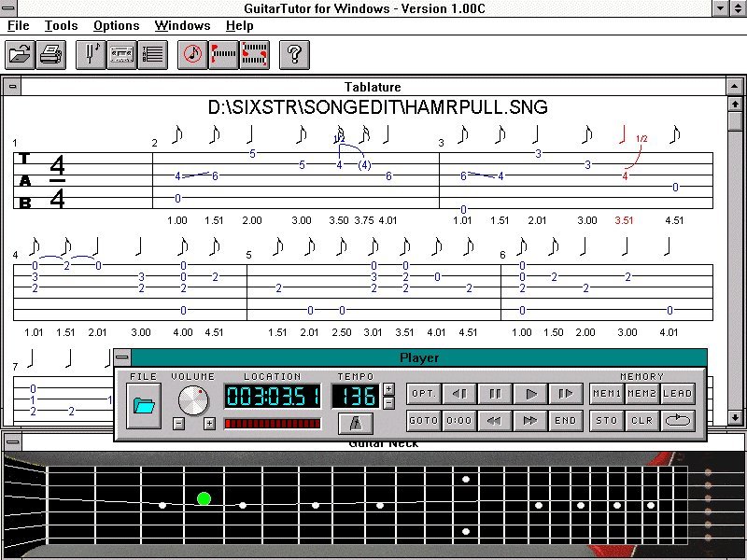Print the tablature using printer icon
The image size is (747, 560).
[50, 55]
